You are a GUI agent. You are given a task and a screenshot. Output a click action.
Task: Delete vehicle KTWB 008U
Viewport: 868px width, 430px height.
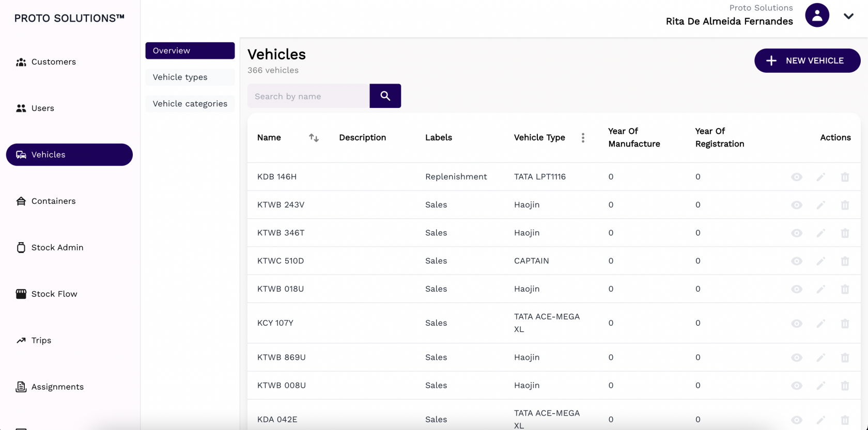[x=845, y=386]
